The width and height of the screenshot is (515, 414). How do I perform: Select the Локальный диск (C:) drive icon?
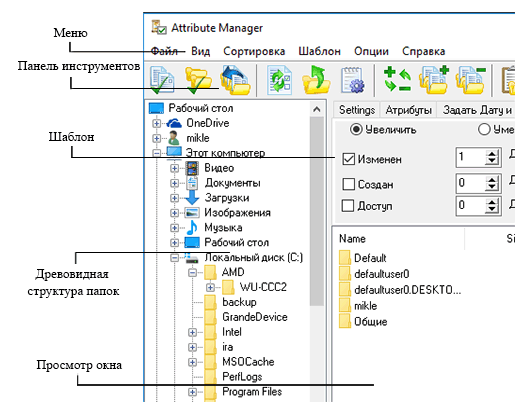click(x=192, y=257)
